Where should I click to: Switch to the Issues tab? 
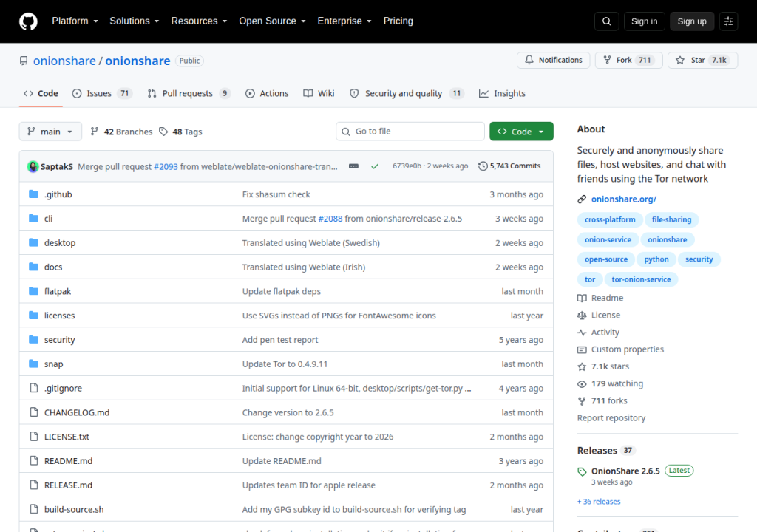(x=102, y=93)
